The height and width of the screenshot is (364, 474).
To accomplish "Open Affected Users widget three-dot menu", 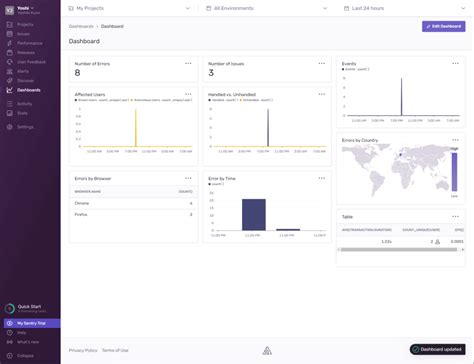I will 188,94.
